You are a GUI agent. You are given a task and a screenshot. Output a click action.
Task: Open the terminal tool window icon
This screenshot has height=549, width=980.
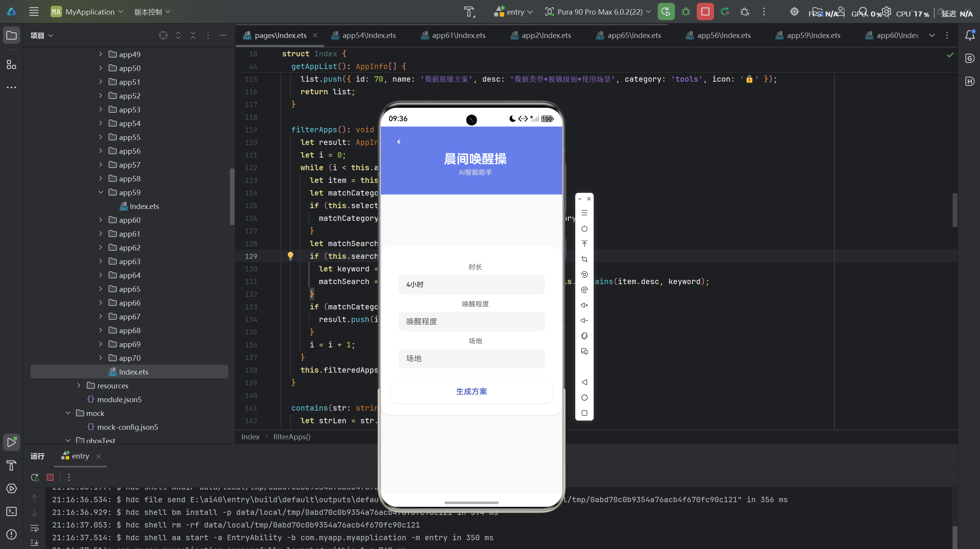click(11, 511)
